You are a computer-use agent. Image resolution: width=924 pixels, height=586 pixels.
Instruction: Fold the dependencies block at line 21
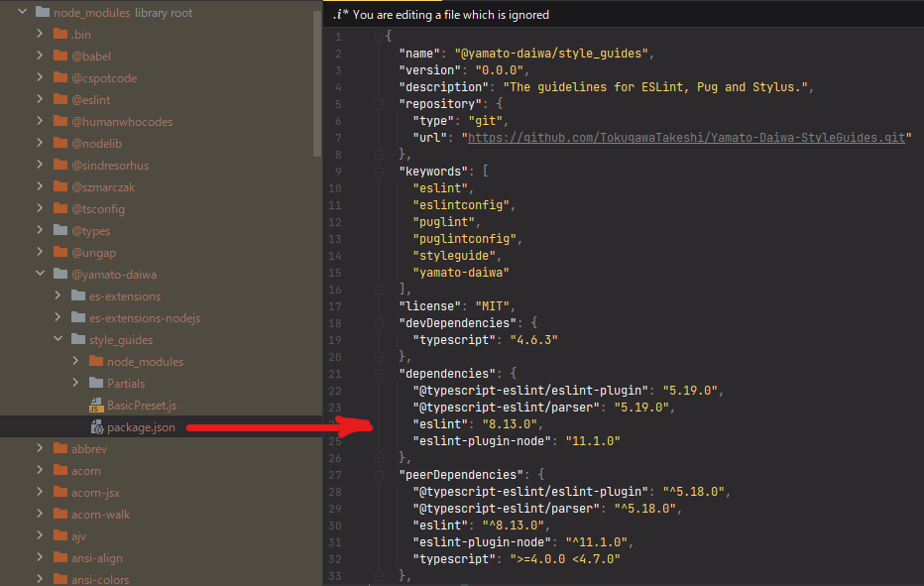tap(379, 374)
